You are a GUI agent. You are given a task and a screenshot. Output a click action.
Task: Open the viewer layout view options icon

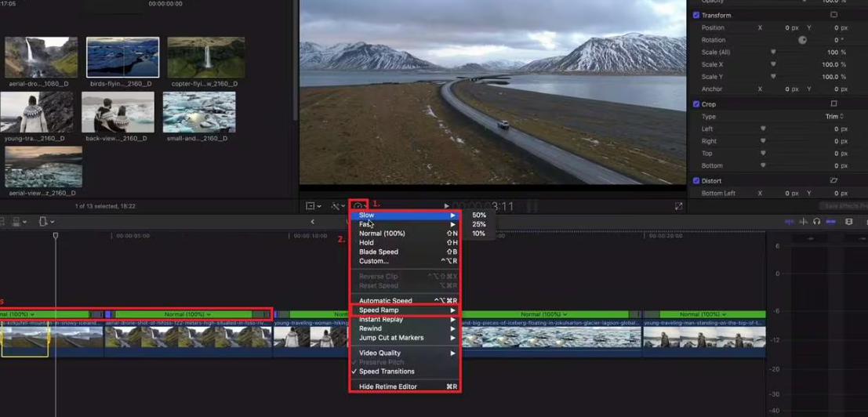[x=313, y=206]
